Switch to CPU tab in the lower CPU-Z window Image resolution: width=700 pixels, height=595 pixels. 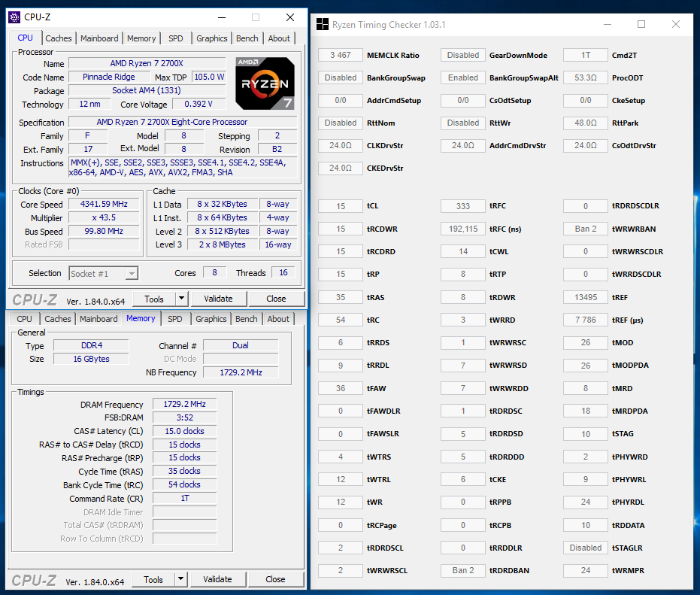tap(24, 319)
